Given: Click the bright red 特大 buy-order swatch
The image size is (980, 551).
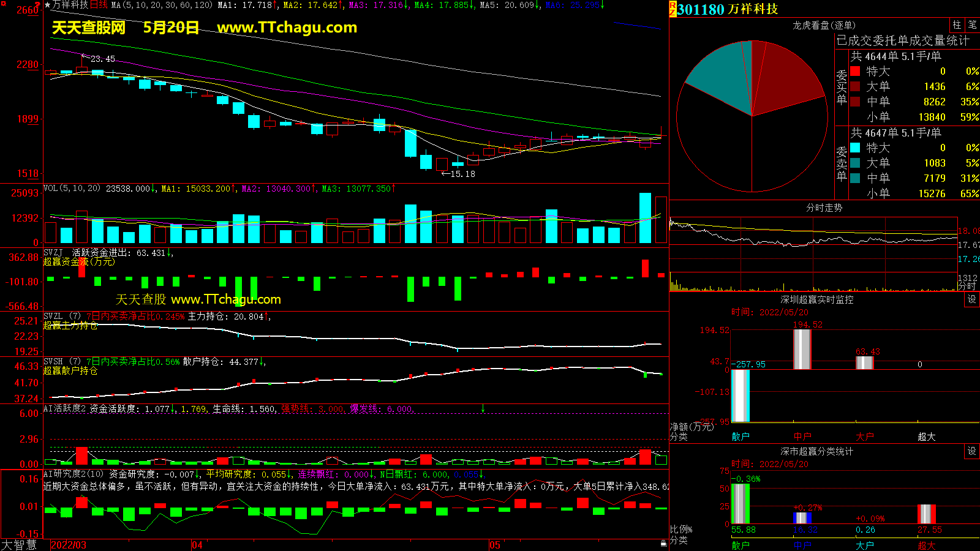Looking at the screenshot, I should [855, 71].
